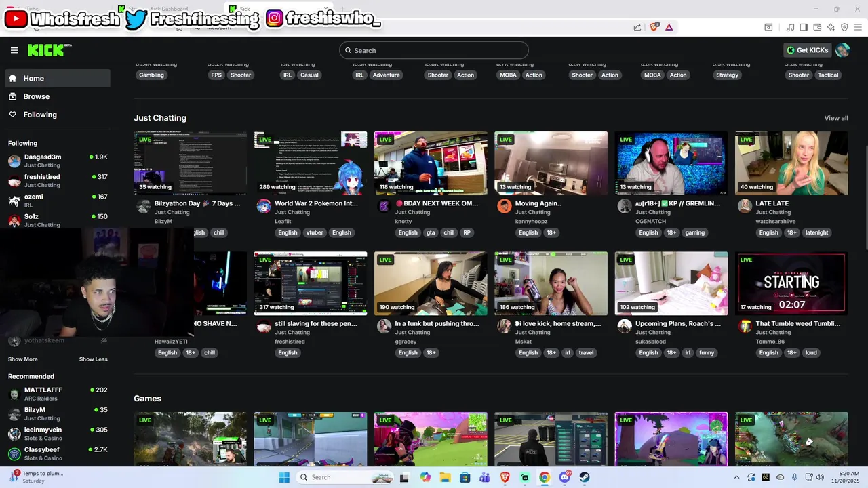Open knotty channel avatar under BDAY stream
Image resolution: width=868 pixels, height=488 pixels.
pyautogui.click(x=384, y=206)
